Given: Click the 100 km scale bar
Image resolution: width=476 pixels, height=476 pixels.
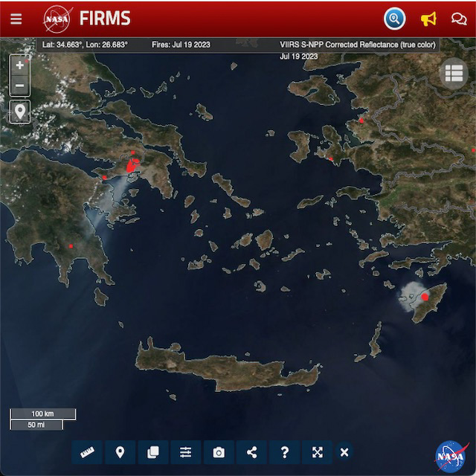Looking at the screenshot, I should pos(42,414).
